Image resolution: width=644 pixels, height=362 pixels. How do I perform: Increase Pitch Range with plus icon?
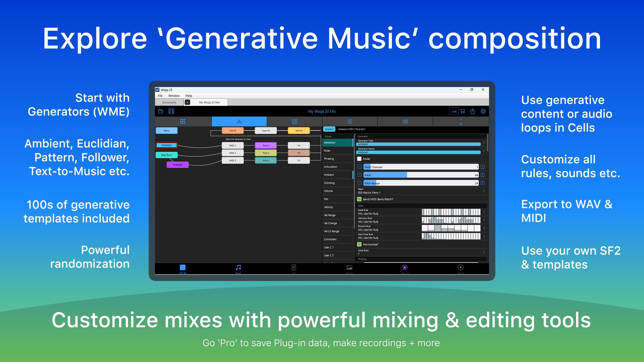[x=483, y=183]
